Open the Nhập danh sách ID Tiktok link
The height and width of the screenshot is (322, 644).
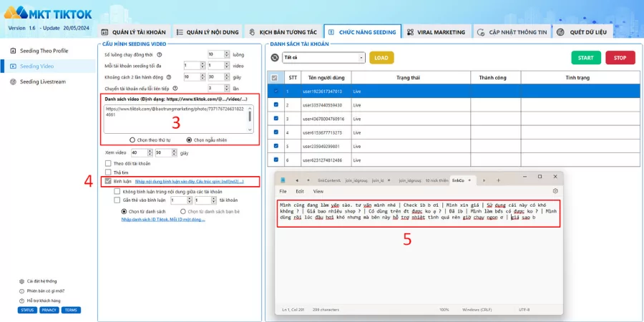click(163, 220)
